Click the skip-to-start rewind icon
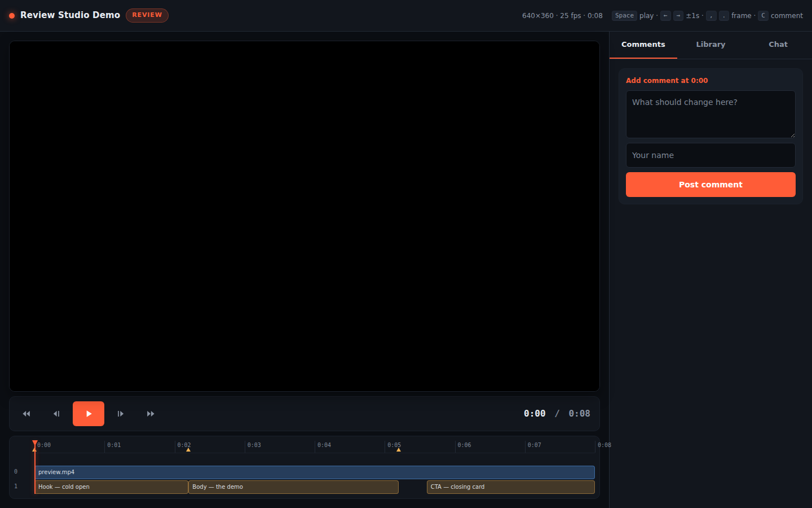812x508 pixels. [27, 414]
